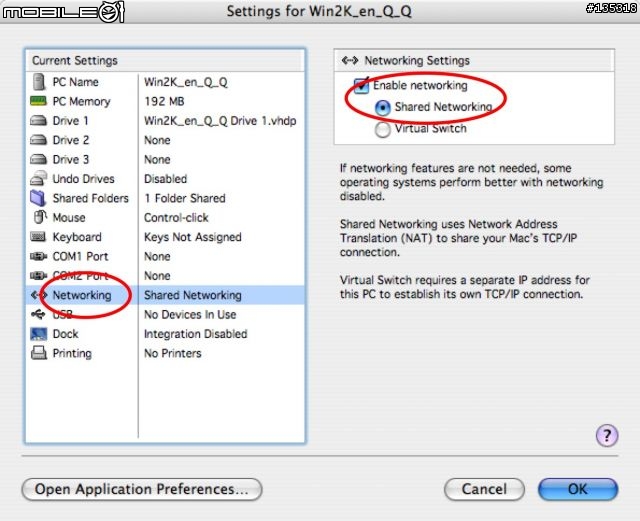
Task: Click the USB trident icon
Action: click(x=38, y=314)
